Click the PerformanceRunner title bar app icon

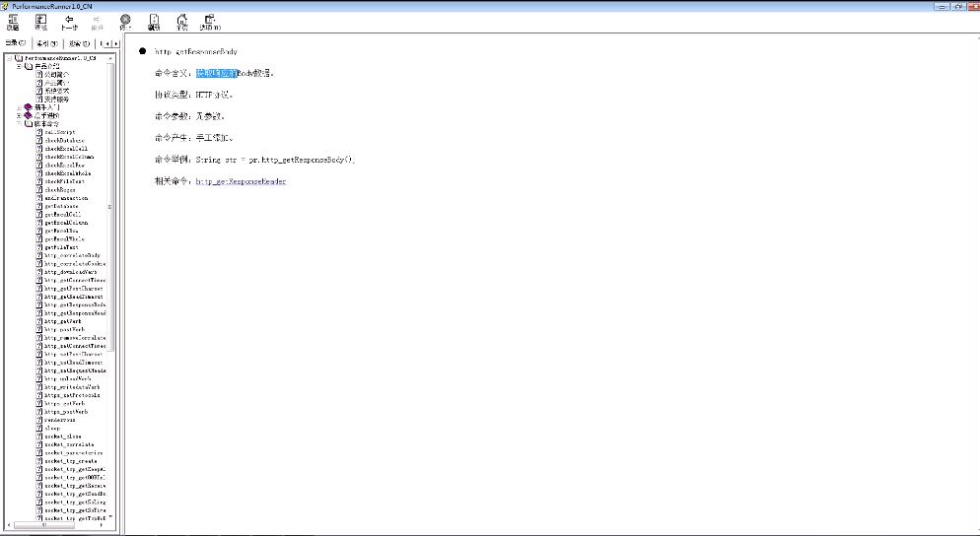(5, 6)
